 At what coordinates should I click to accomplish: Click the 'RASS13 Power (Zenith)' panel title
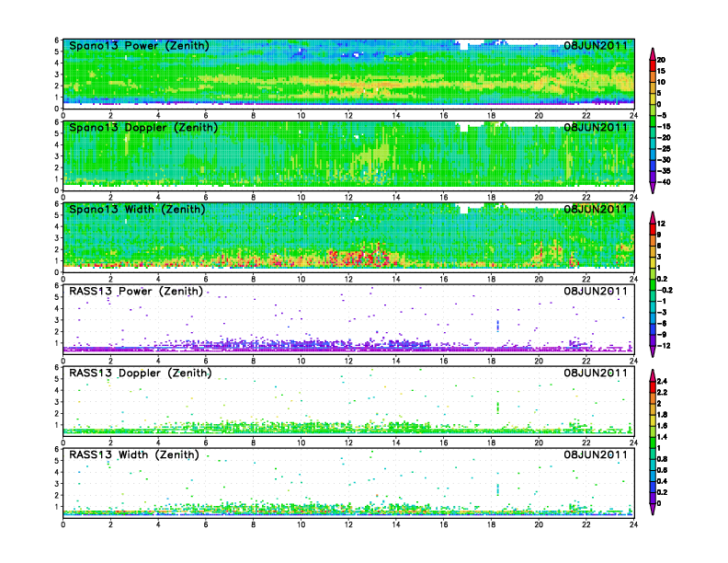point(136,292)
